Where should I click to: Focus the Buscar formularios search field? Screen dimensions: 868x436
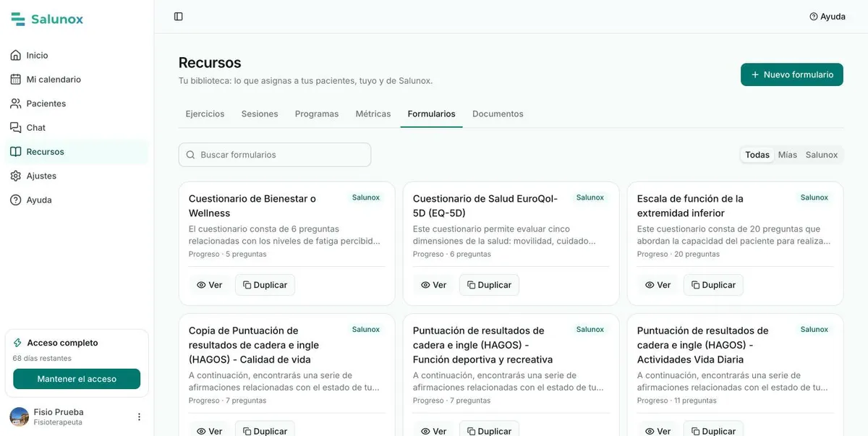[275, 155]
